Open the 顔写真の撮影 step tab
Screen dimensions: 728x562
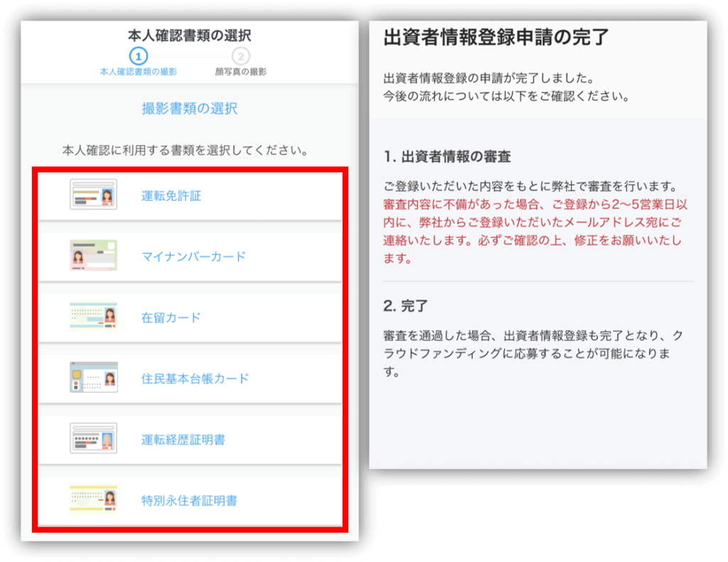[x=241, y=72]
